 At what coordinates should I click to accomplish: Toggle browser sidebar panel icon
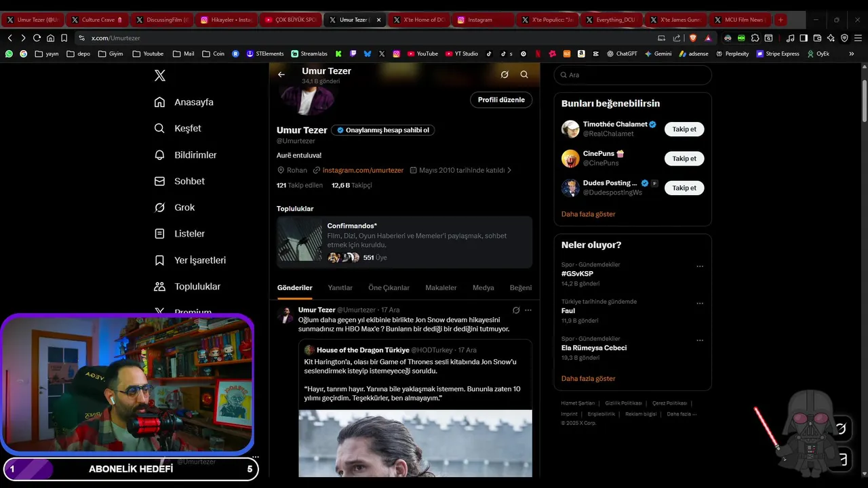pyautogui.click(x=804, y=38)
